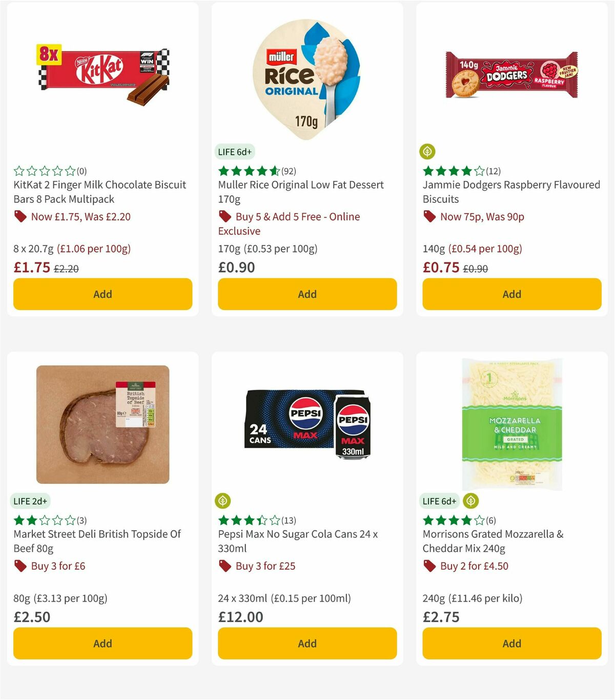The image size is (615, 700).
Task: Click the organic leaf icon on Jammie Dodgers
Action: coord(427,152)
